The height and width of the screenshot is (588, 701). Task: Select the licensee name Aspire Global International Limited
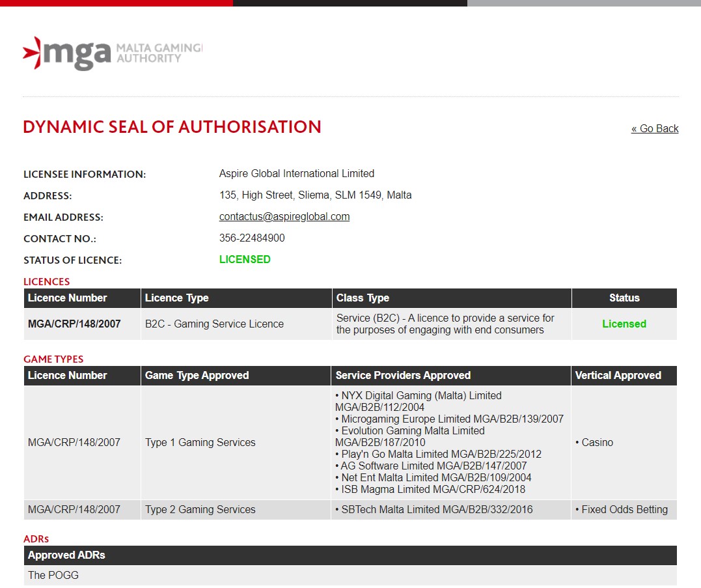[296, 173]
